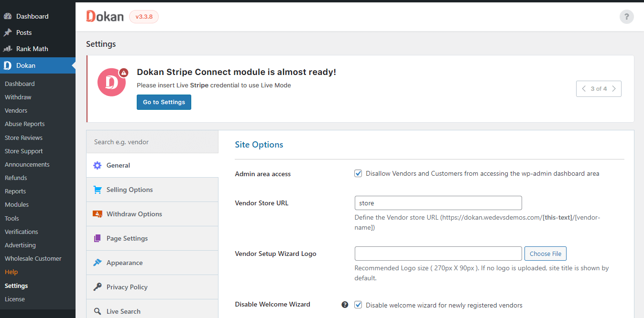Open License submenu item
This screenshot has width=644, height=318.
point(15,299)
